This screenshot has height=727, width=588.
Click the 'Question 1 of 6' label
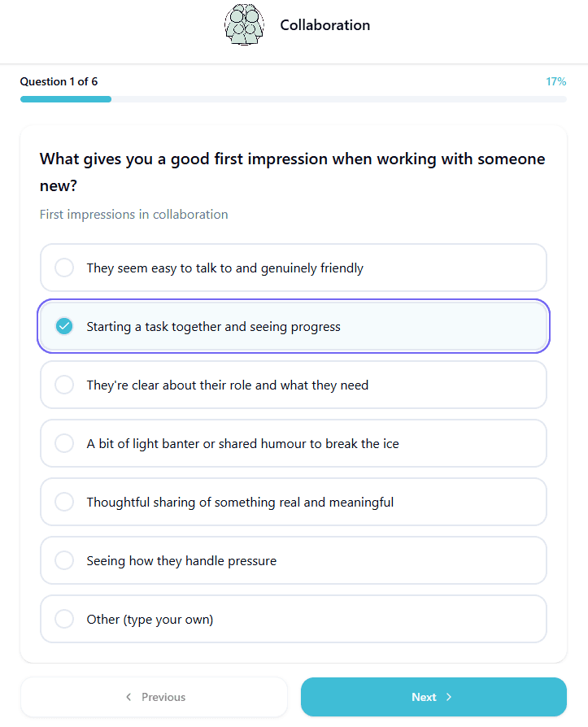(x=59, y=81)
